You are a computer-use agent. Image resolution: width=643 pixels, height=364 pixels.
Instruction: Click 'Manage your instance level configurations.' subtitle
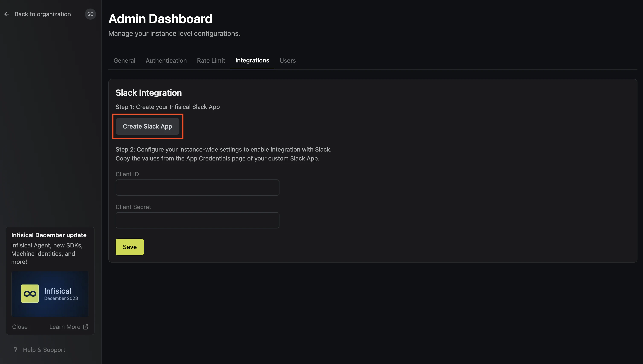pyautogui.click(x=174, y=33)
